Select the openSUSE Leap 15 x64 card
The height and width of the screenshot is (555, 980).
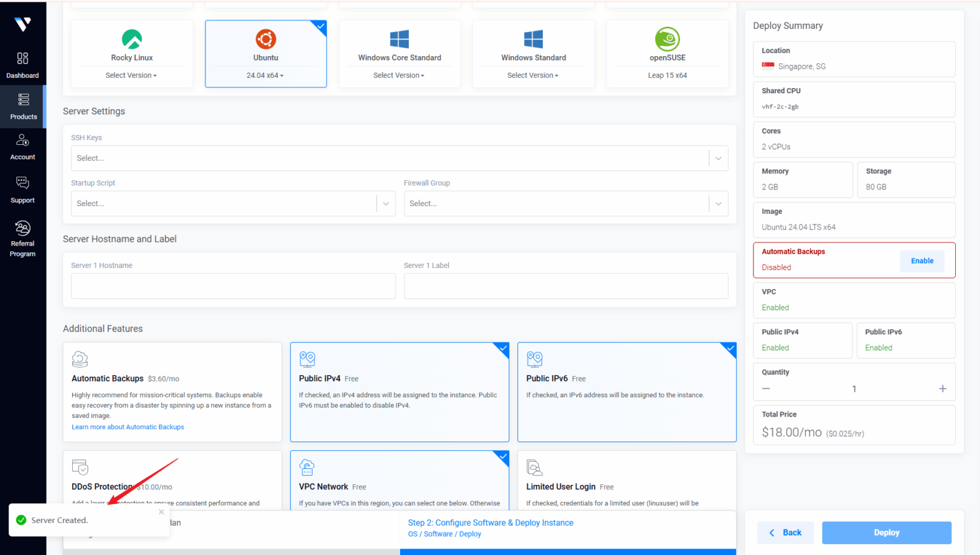click(x=667, y=54)
